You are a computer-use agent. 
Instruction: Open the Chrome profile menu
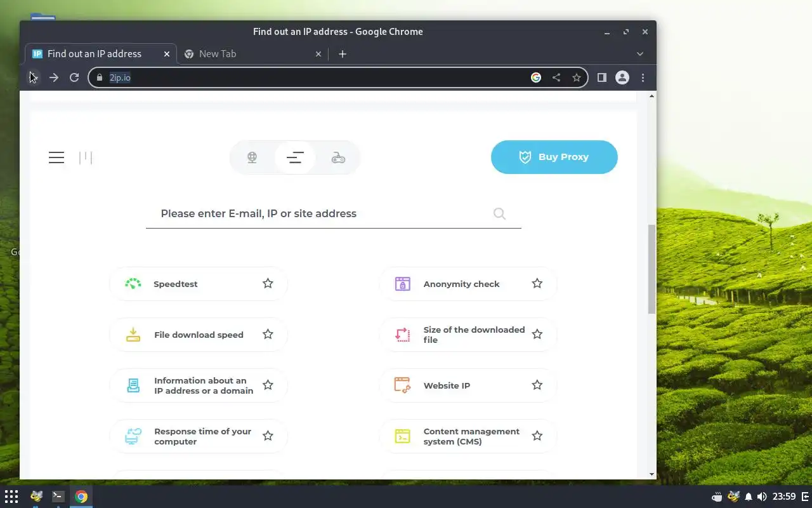point(622,77)
